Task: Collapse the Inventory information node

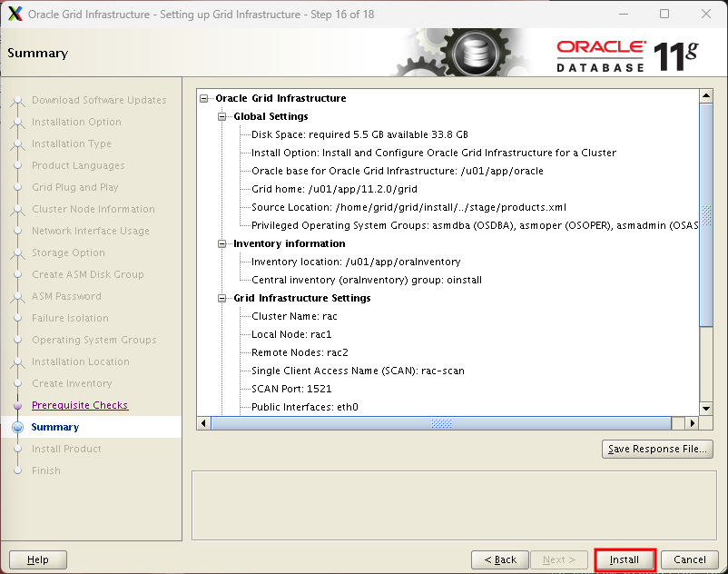Action: pyautogui.click(x=221, y=243)
